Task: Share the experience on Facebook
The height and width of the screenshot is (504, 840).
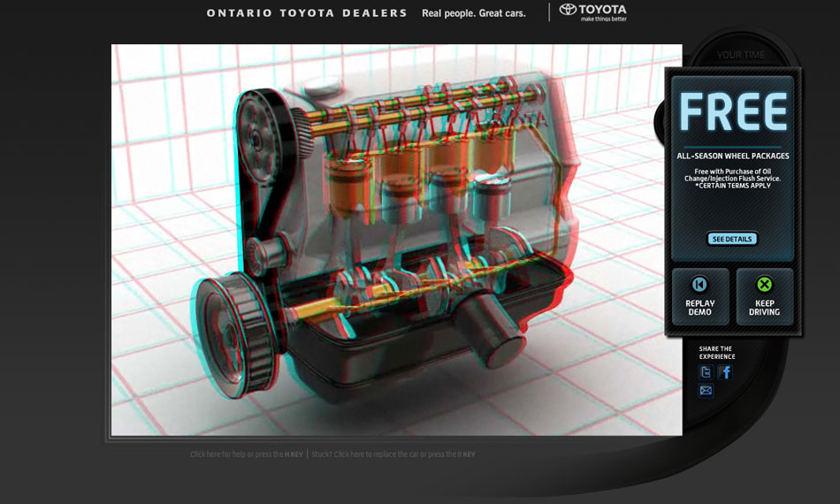Action: [725, 371]
